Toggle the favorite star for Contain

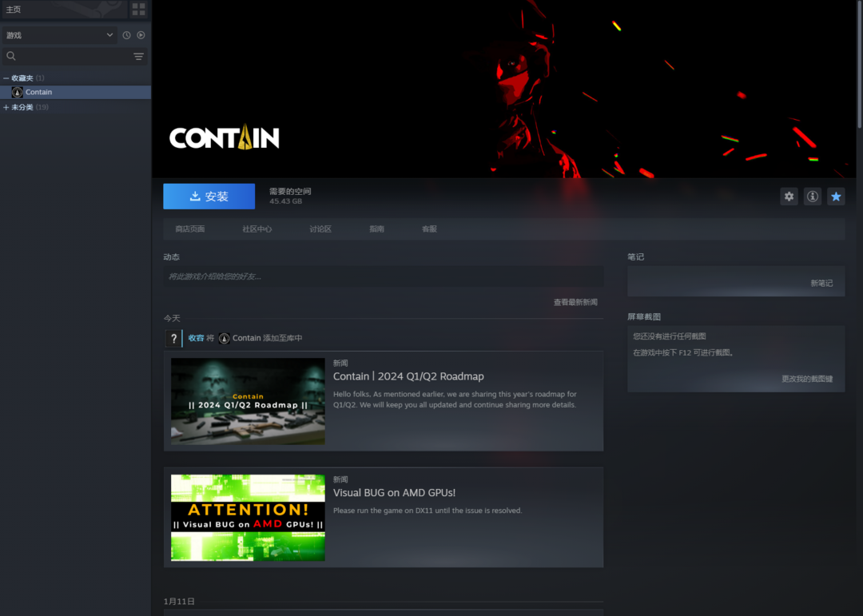click(x=836, y=197)
